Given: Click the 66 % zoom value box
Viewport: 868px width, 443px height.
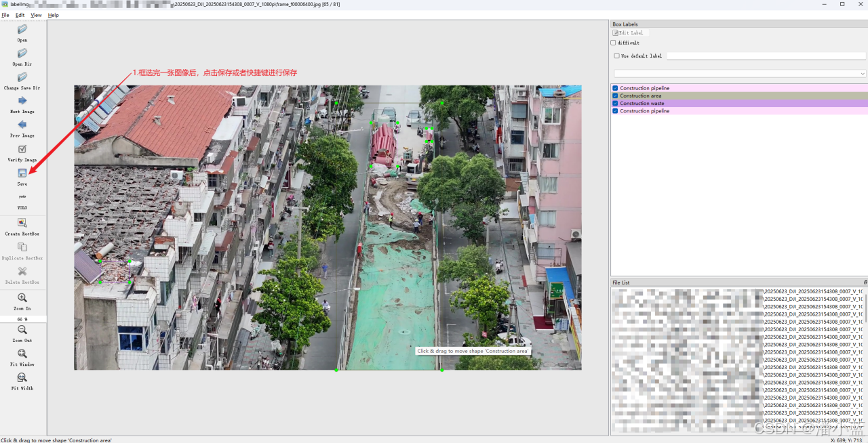Looking at the screenshot, I should tap(22, 319).
